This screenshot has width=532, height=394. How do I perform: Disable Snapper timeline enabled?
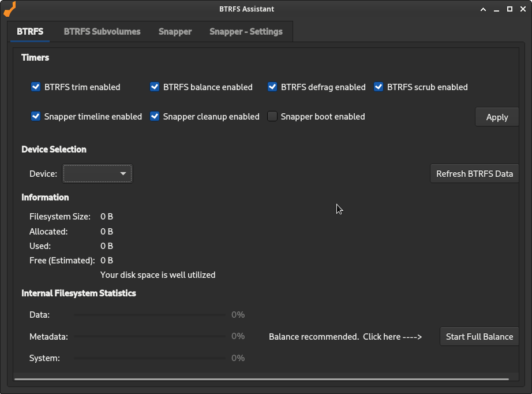(36, 117)
